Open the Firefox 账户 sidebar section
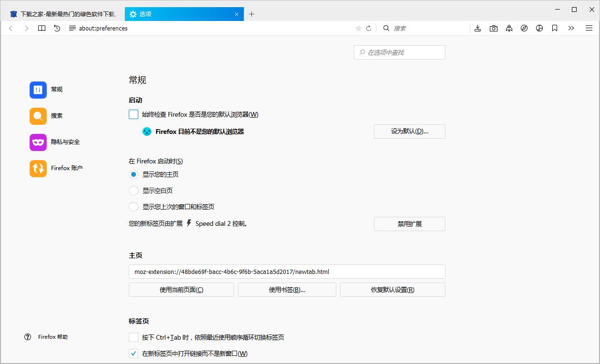The width and height of the screenshot is (600, 364). click(x=38, y=168)
